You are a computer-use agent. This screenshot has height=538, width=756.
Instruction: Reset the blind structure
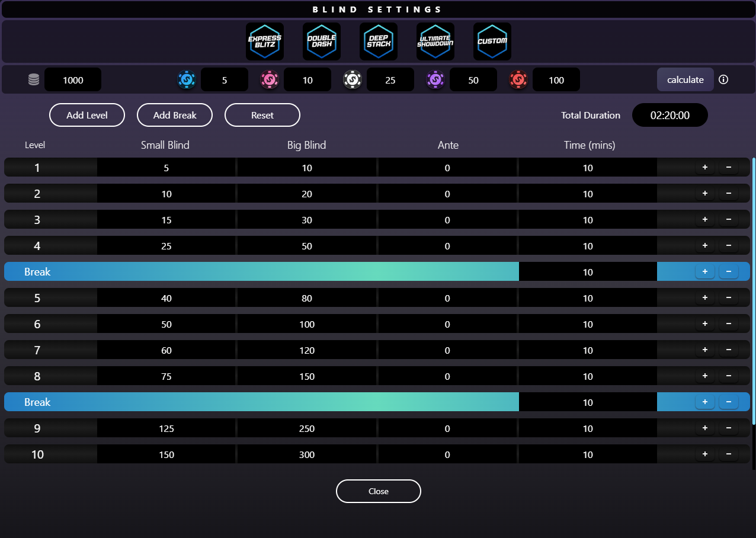262,115
